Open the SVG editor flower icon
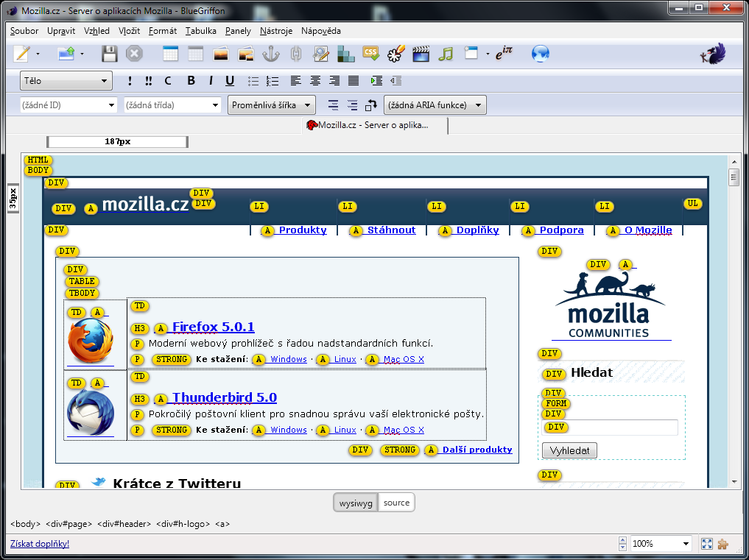The image size is (749, 560). coord(396,54)
